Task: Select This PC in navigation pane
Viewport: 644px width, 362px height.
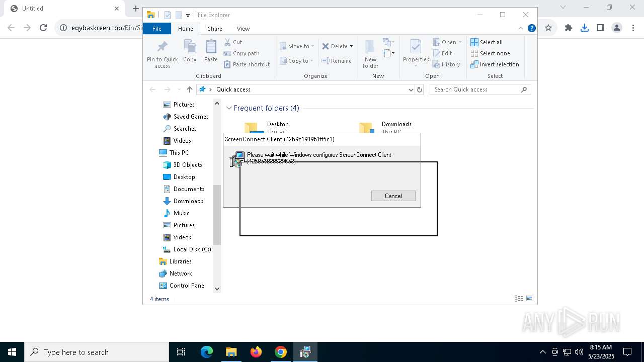Action: pyautogui.click(x=174, y=153)
